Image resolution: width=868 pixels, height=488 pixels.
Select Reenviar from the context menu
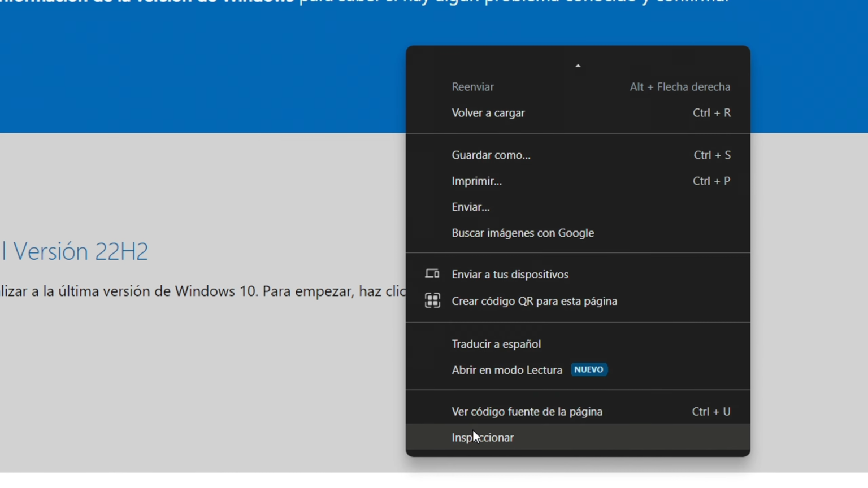[x=473, y=87]
